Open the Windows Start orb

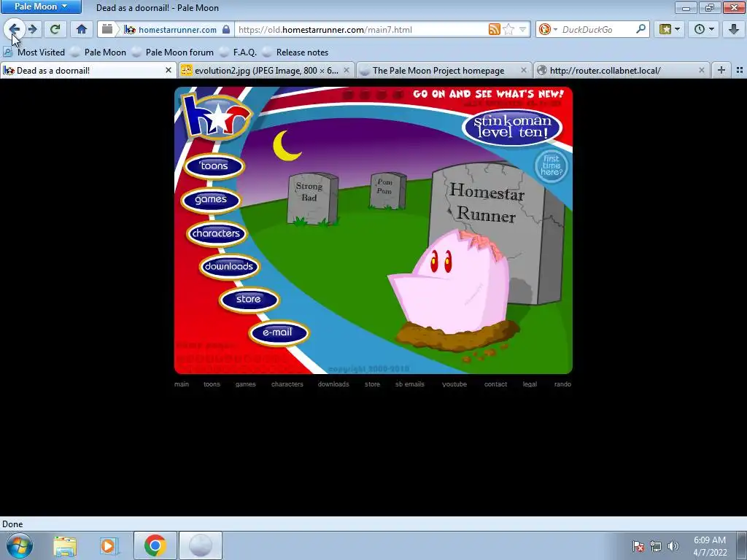pos(20,545)
